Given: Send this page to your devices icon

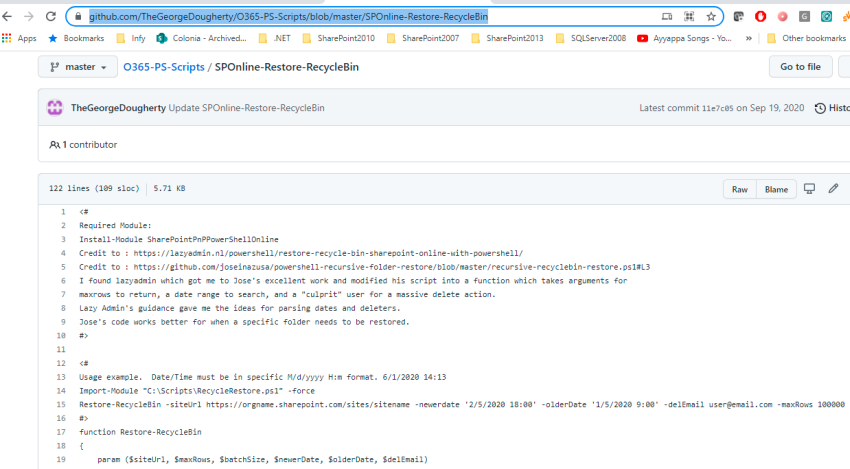Looking at the screenshot, I should pyautogui.click(x=667, y=17).
